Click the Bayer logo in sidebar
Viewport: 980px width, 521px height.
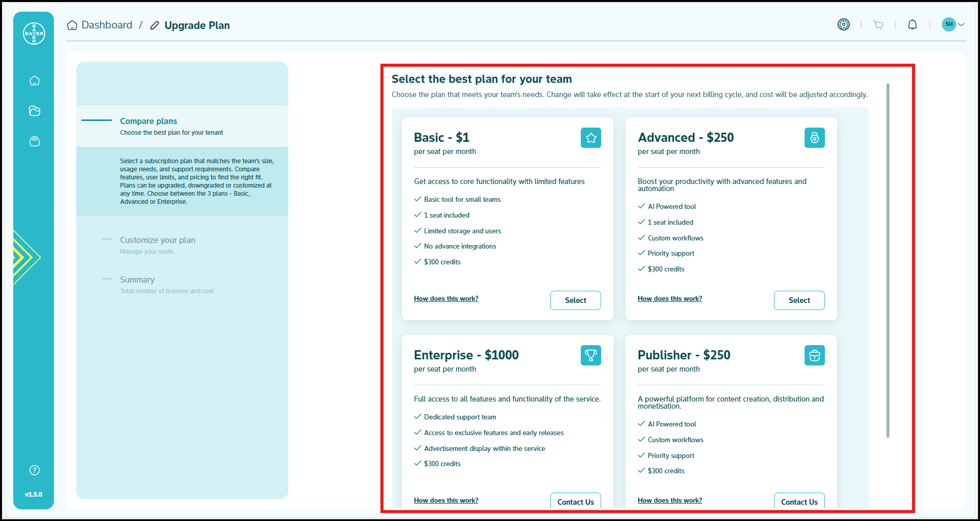click(34, 34)
